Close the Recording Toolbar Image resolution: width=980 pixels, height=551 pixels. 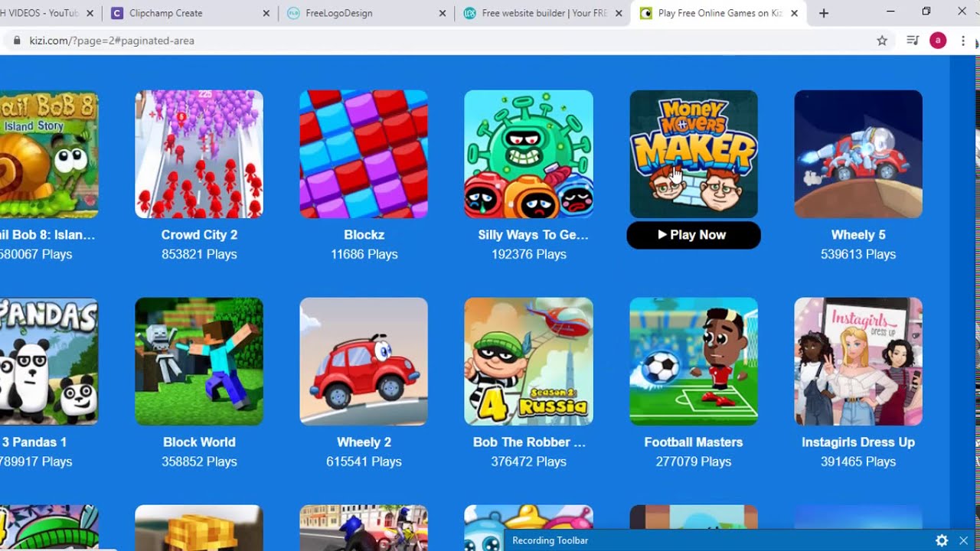point(964,540)
